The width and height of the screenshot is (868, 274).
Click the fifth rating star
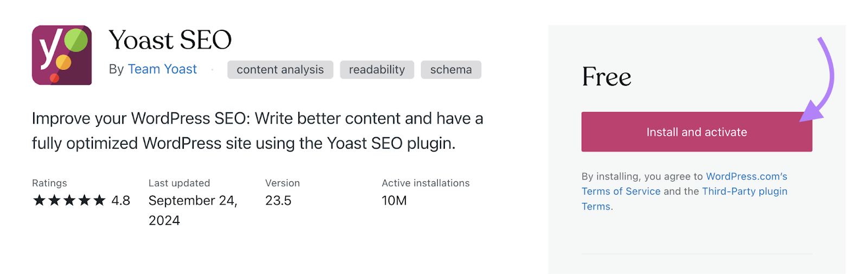tap(99, 201)
